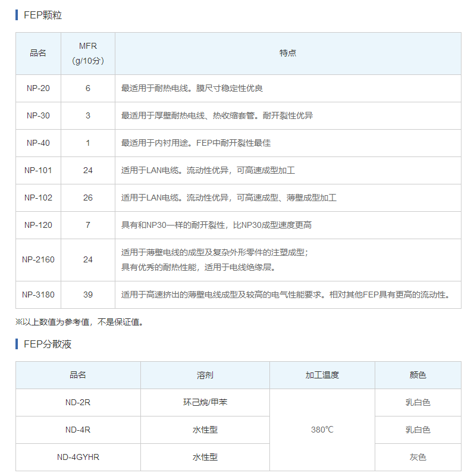474x476 pixels.
Task: Click the 加工温度 column header
Action: [322, 375]
